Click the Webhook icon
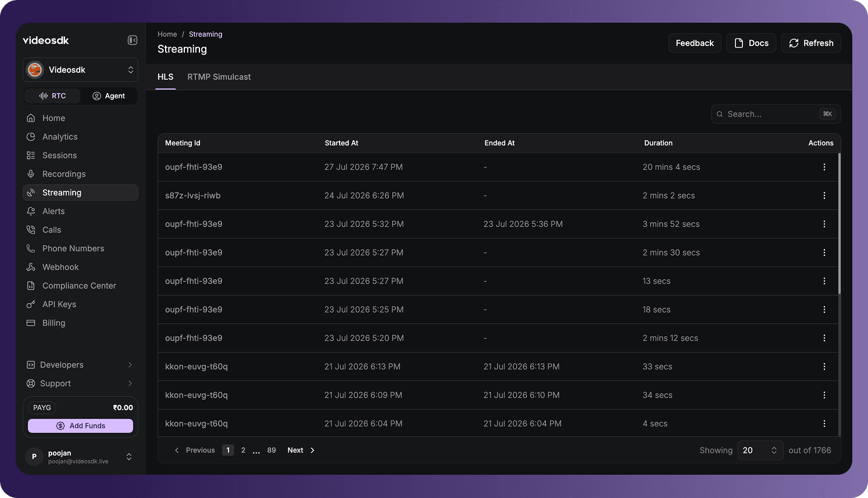This screenshot has width=868, height=498. 31,267
